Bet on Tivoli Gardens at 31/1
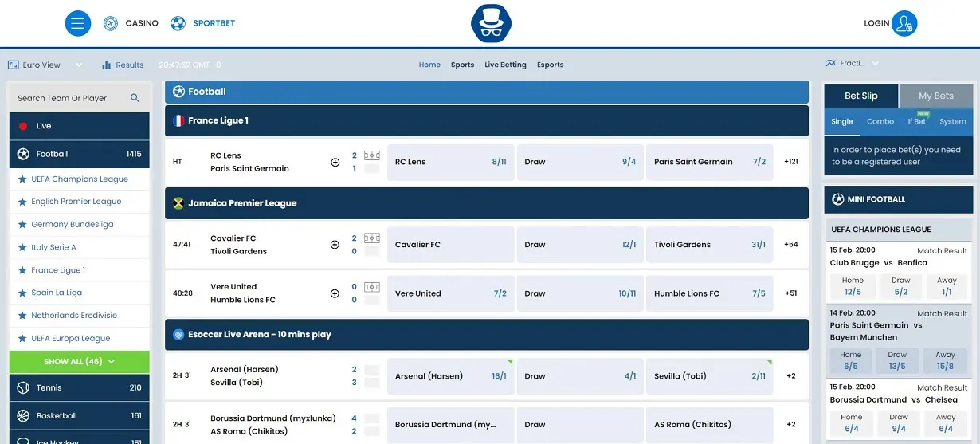The width and height of the screenshot is (980, 444). point(710,245)
